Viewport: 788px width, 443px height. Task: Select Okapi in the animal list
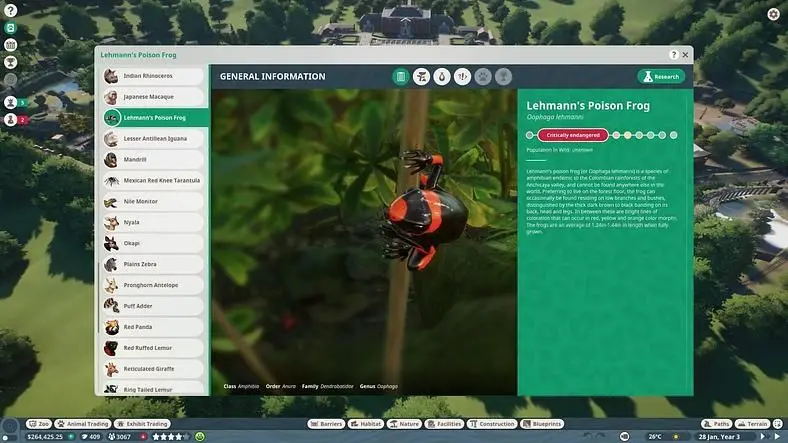pyautogui.click(x=153, y=243)
